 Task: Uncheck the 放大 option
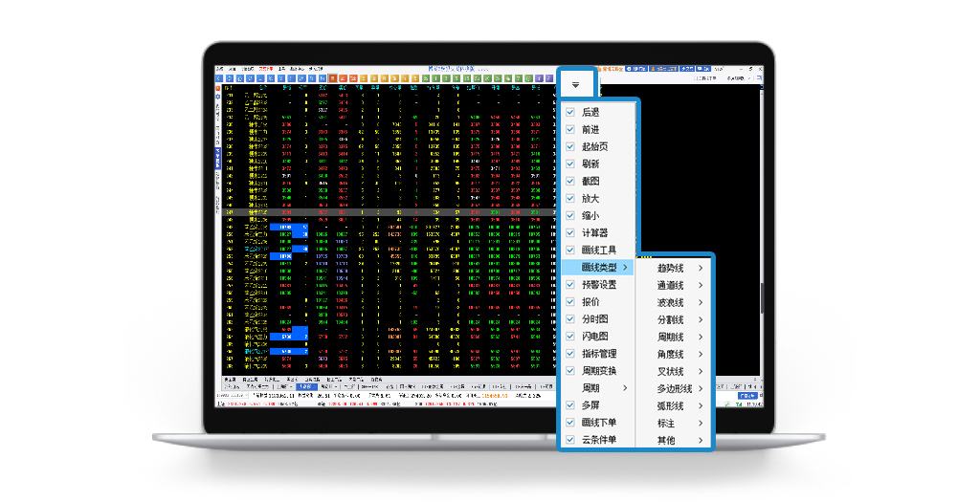pos(570,199)
